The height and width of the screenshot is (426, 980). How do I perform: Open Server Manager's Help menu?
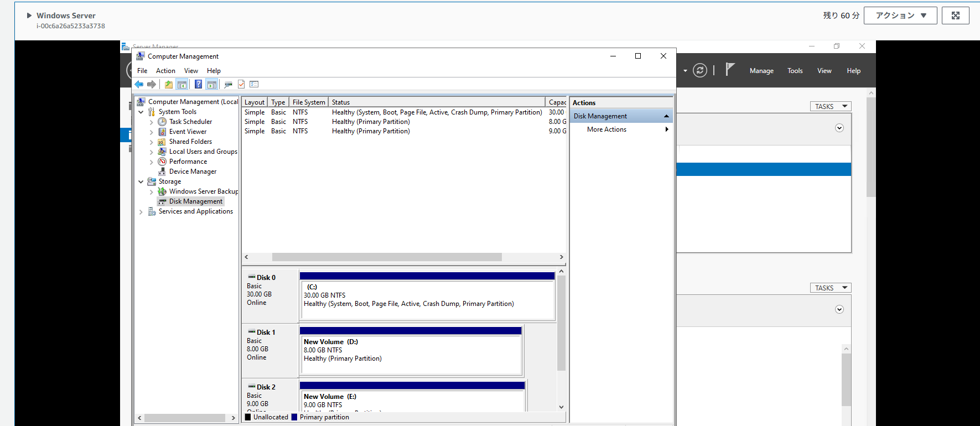click(853, 71)
